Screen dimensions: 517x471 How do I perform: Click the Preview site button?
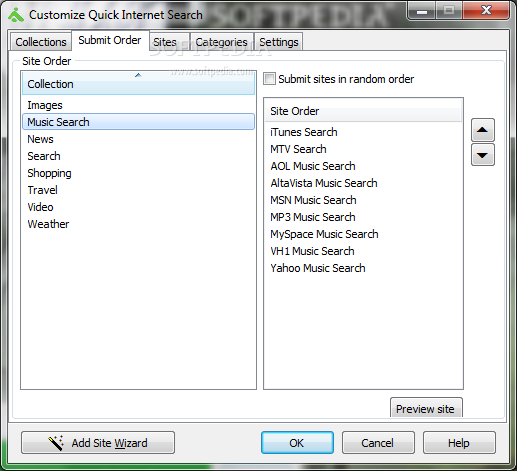[426, 408]
